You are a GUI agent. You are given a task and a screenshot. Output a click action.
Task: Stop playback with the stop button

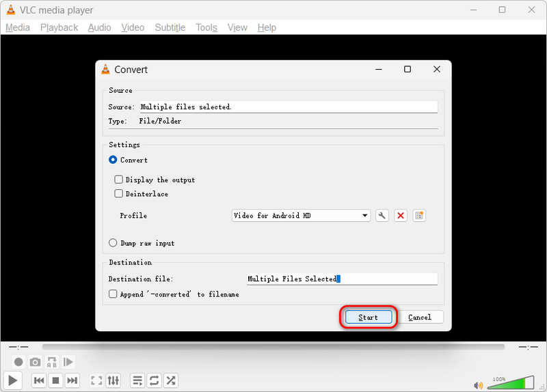pos(55,380)
